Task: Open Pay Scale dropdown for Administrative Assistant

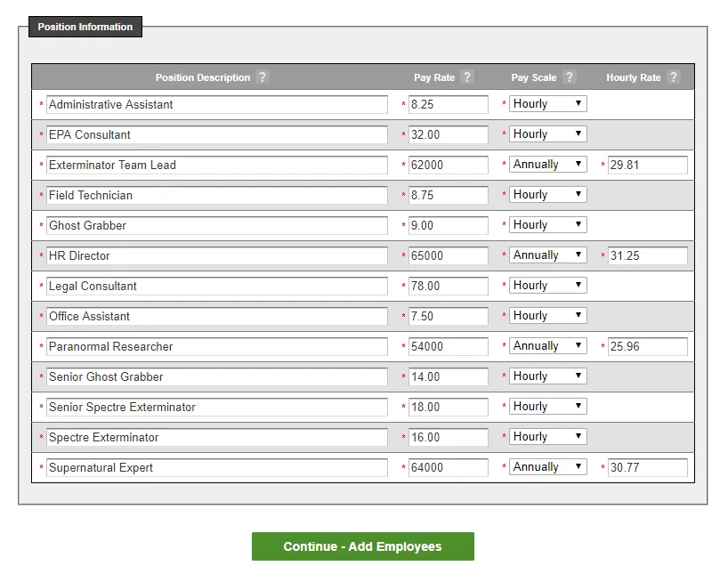Action: pos(548,103)
